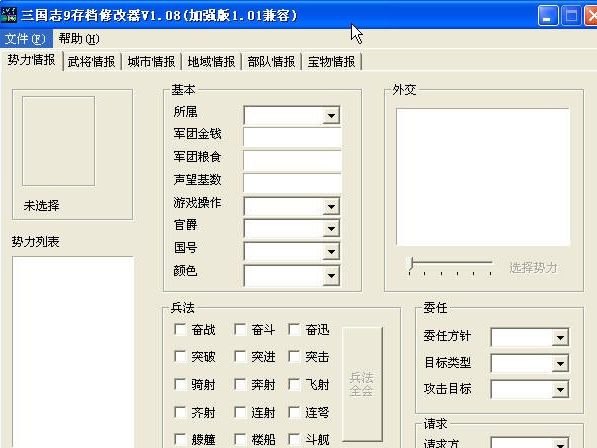Switch to the 宝物情报 tab

click(331, 61)
